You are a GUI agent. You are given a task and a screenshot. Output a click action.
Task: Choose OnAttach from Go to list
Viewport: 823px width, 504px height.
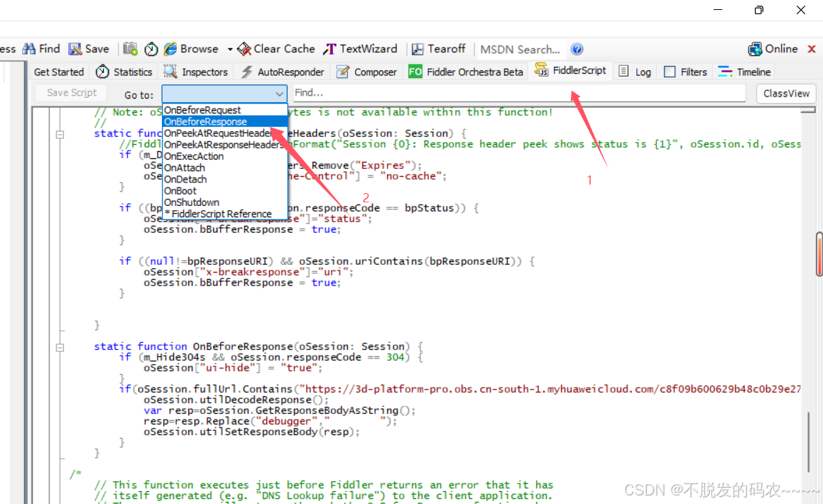[x=225, y=168]
